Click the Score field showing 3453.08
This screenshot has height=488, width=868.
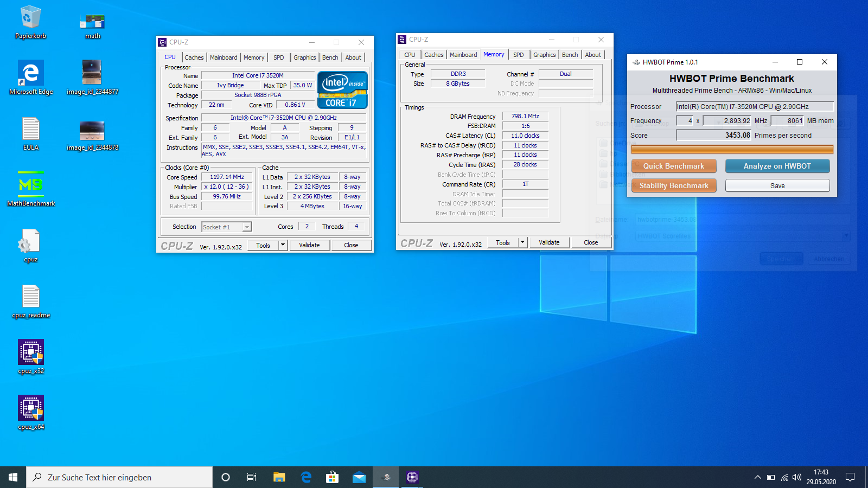click(x=713, y=135)
